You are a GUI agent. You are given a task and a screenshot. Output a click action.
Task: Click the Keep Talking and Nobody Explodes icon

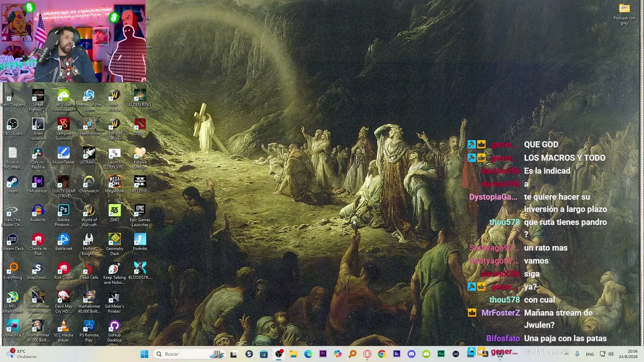coord(114,274)
